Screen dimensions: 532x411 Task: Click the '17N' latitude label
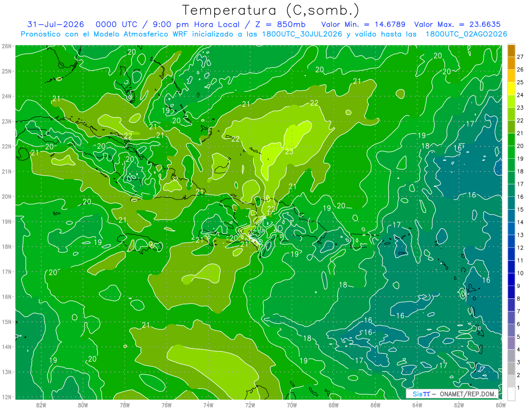point(6,271)
